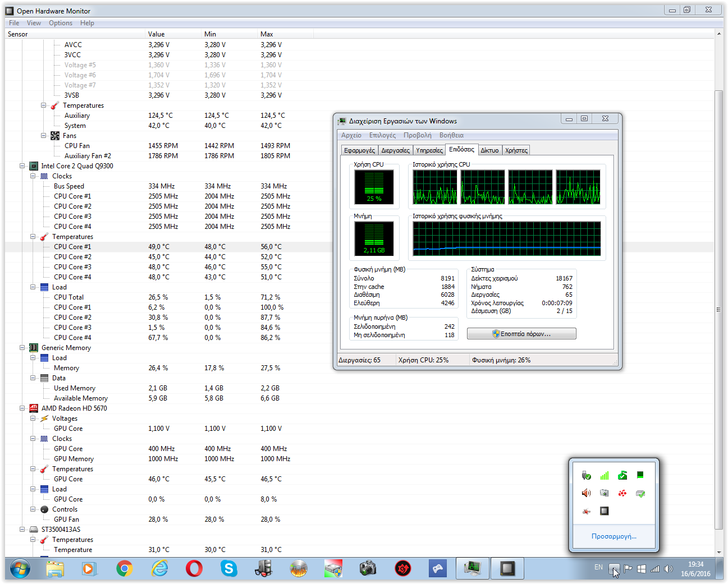This screenshot has height=584, width=728.
Task: Click the Task Manager CPU meter tray icon
Action: [640, 475]
